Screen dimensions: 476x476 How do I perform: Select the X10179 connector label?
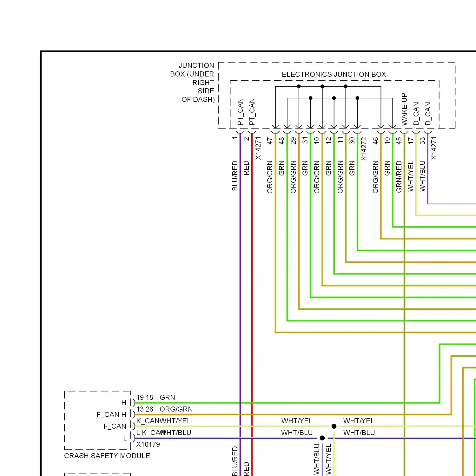coord(148,444)
